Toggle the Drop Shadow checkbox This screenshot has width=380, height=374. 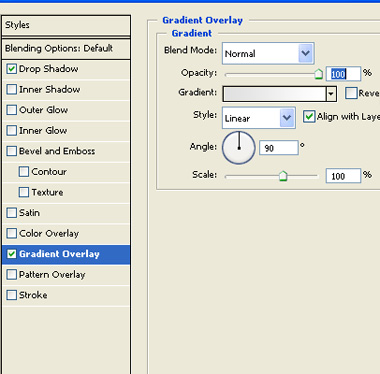point(12,69)
